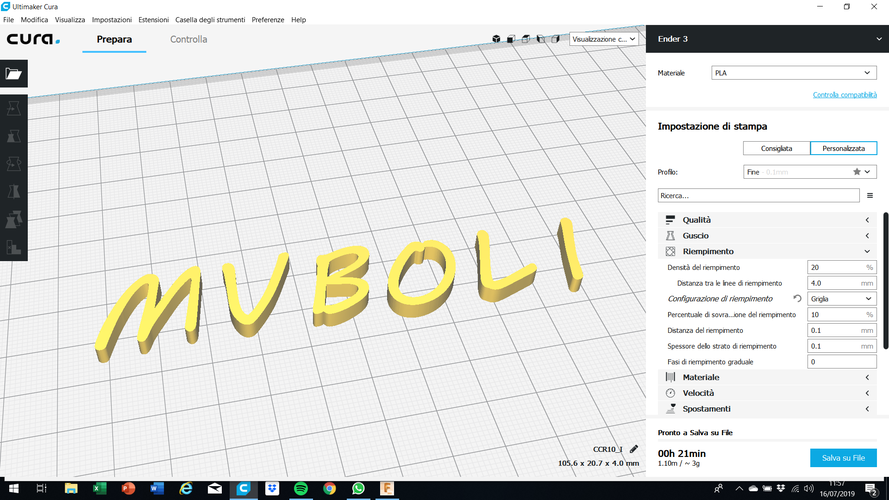Image resolution: width=889 pixels, height=500 pixels.
Task: Select the Per Model Settings tool
Action: point(14,219)
